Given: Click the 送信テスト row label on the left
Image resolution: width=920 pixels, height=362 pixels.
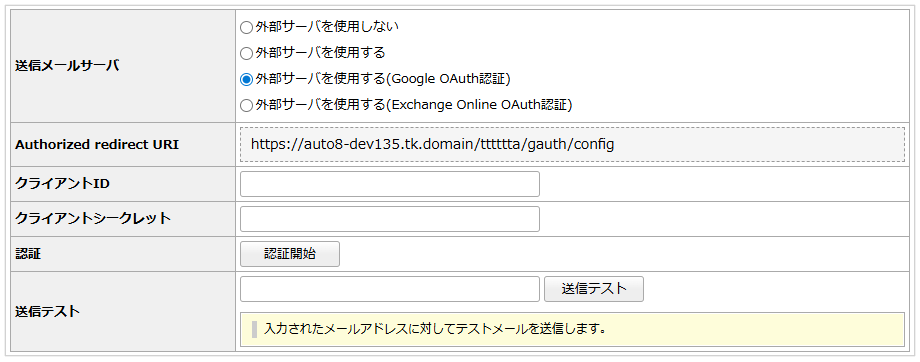Looking at the screenshot, I should pos(48,312).
